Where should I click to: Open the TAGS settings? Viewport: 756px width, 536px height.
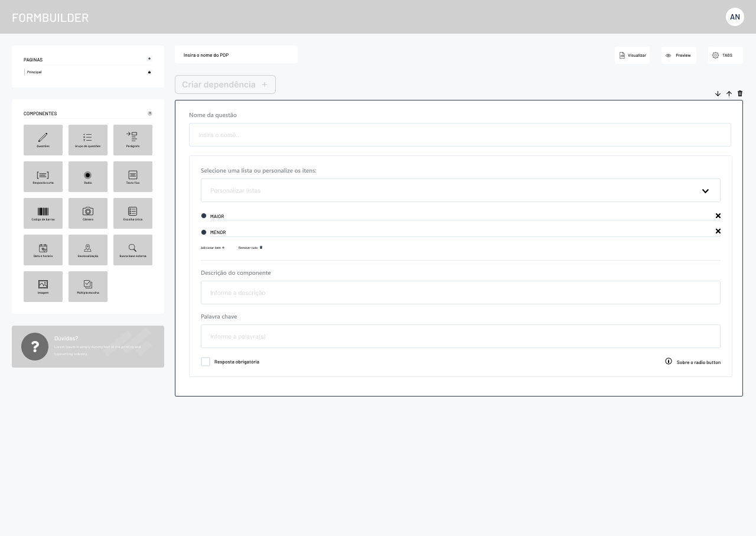725,55
